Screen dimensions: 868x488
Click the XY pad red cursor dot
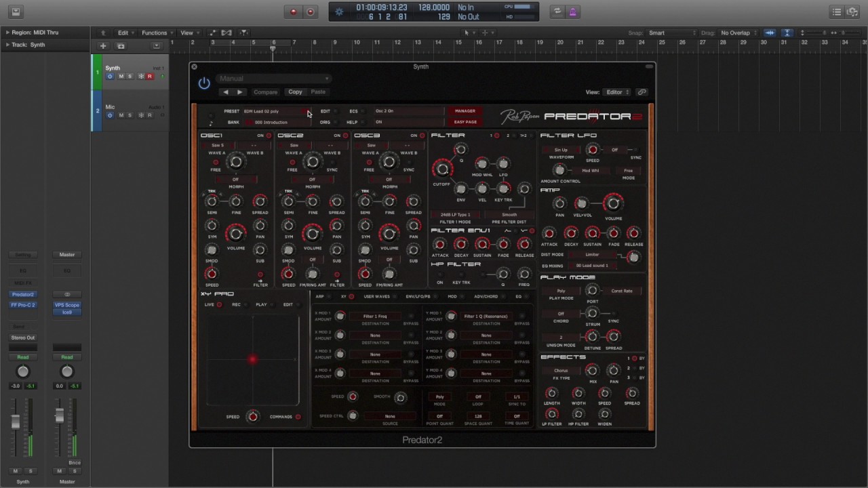click(252, 359)
